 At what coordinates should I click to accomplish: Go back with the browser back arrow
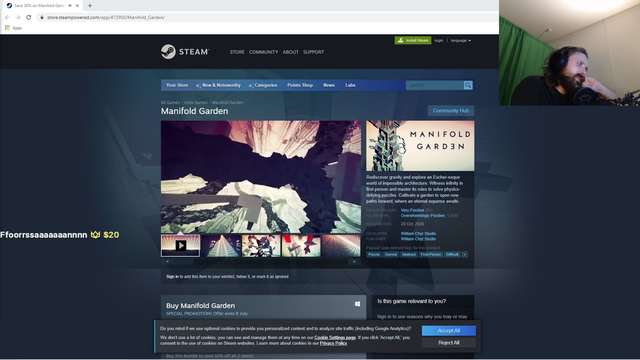click(x=7, y=17)
